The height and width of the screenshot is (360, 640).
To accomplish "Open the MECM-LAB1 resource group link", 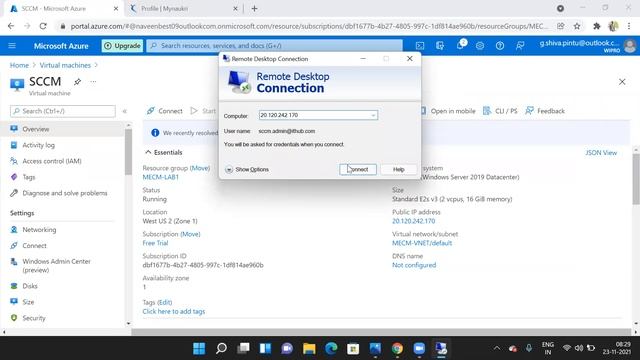I will pyautogui.click(x=160, y=177).
